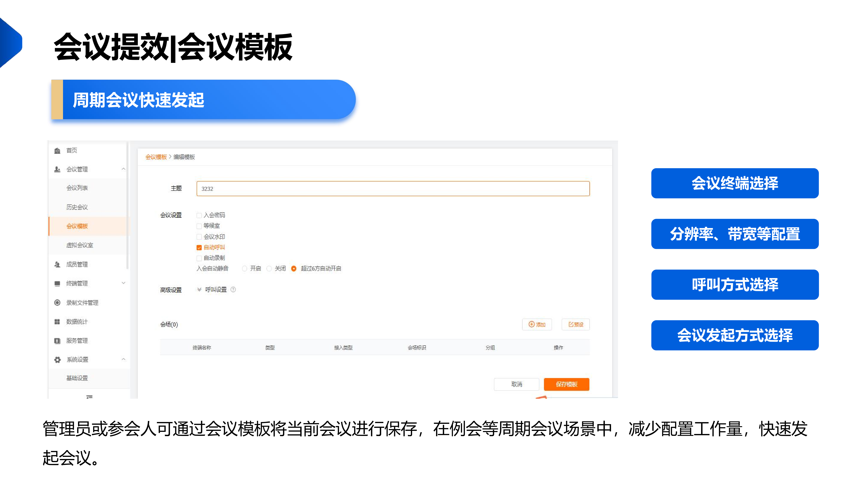
Task: Enable the 入会密码 checkbox
Action: 199,215
